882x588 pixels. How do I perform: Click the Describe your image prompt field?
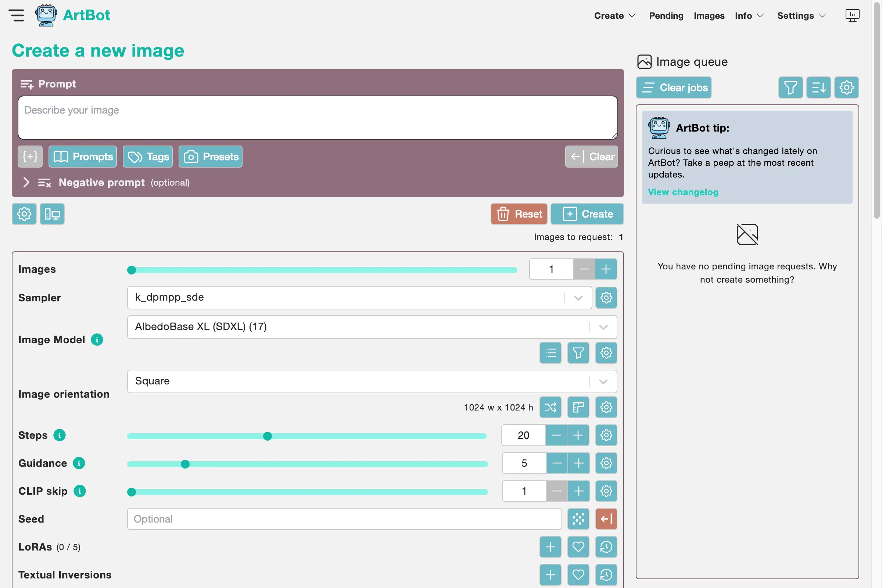pos(317,117)
